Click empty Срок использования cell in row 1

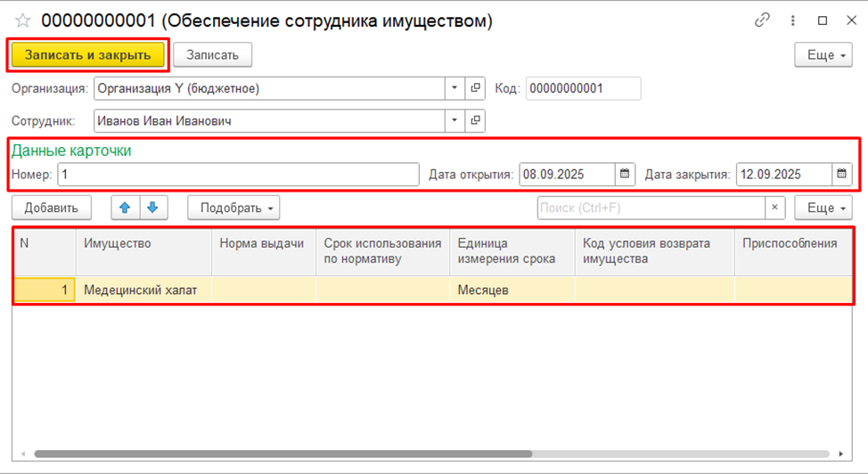(383, 290)
